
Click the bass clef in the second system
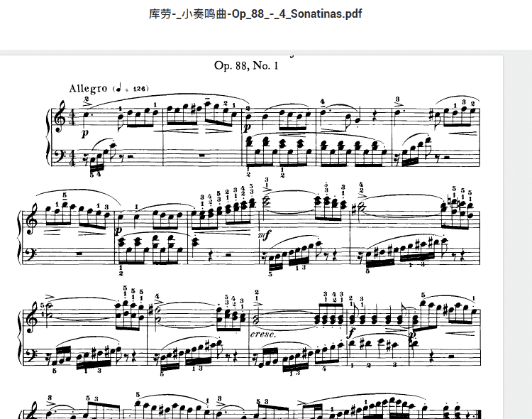(x=31, y=256)
